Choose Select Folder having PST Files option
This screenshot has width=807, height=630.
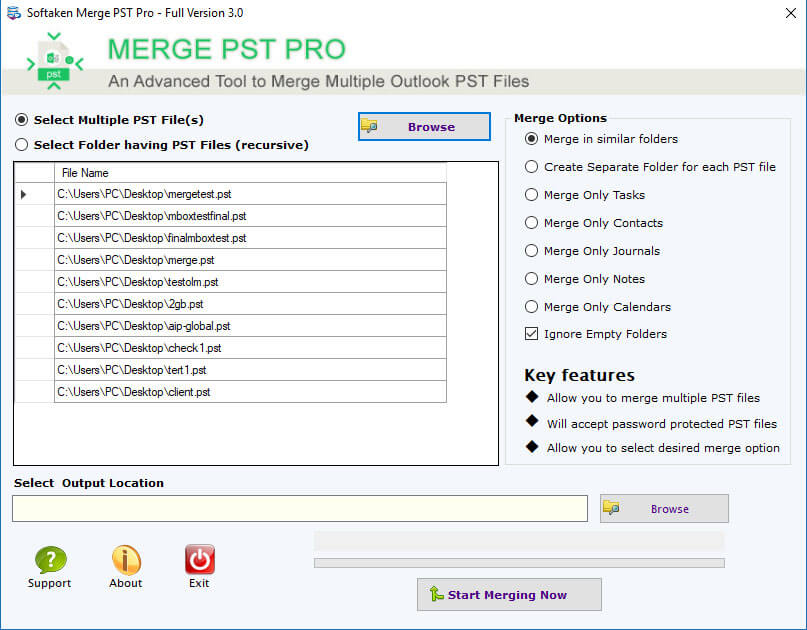click(x=22, y=145)
